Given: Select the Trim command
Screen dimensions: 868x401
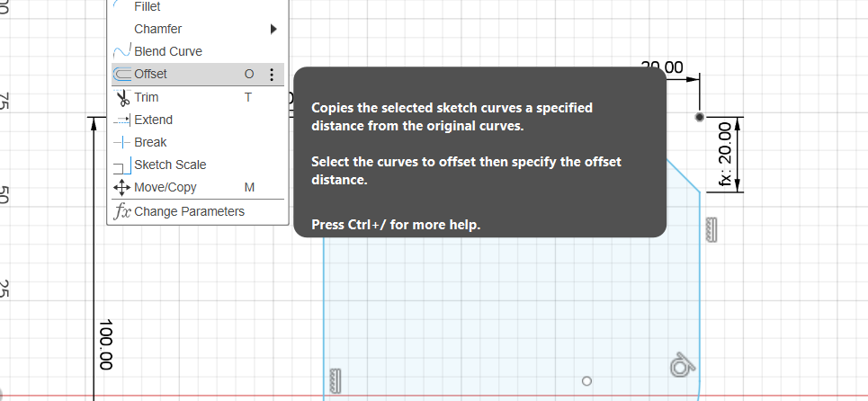Looking at the screenshot, I should (x=198, y=97).
